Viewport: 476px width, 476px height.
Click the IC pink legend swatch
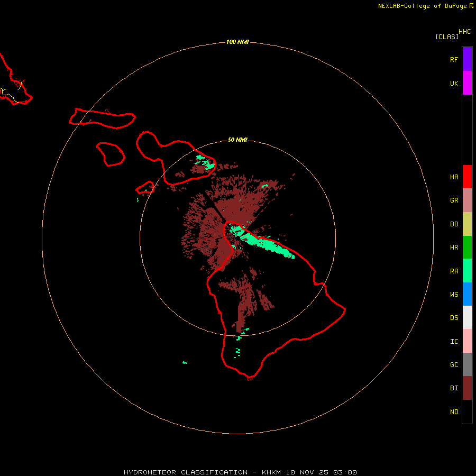(467, 341)
